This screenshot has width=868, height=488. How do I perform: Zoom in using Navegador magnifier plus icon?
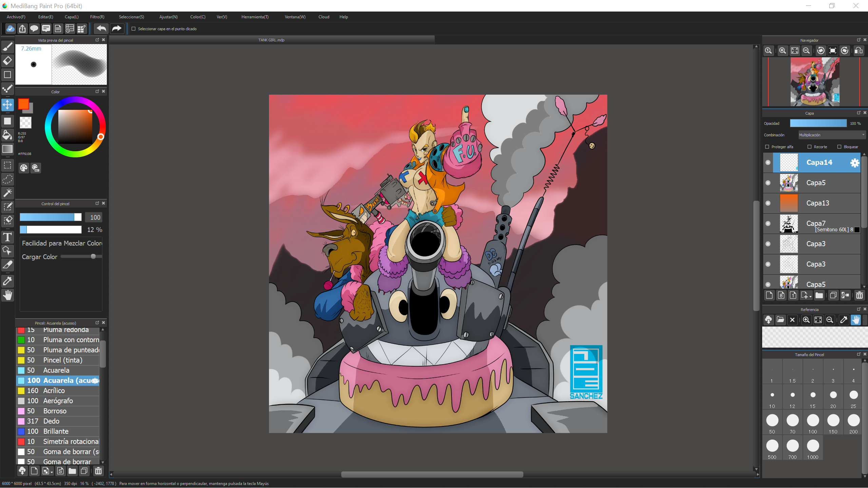point(782,51)
